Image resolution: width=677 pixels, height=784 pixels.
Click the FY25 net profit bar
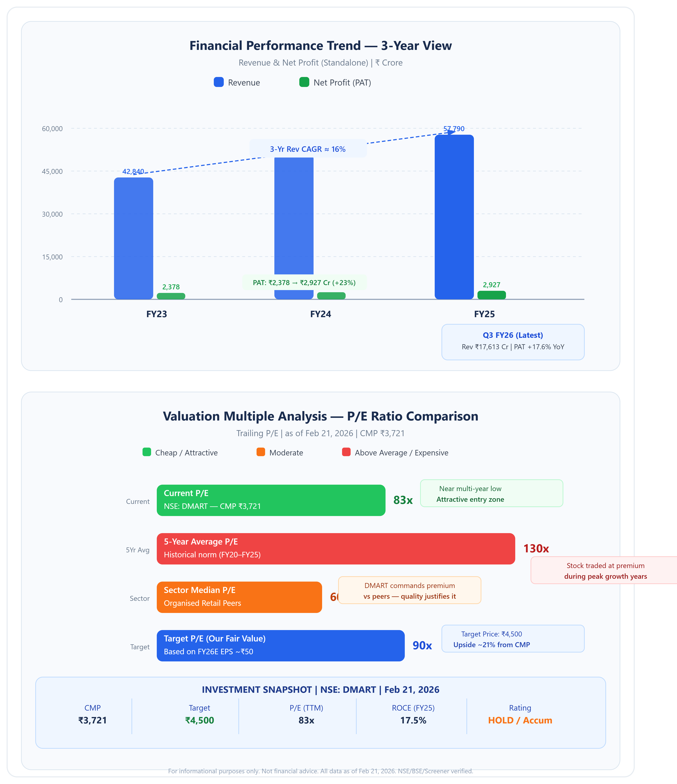[492, 295]
